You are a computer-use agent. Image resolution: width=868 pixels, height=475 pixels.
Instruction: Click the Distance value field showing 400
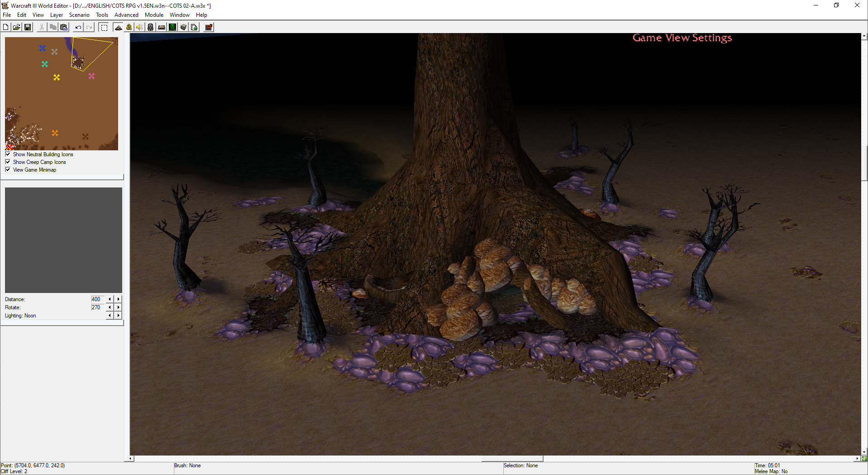click(97, 299)
